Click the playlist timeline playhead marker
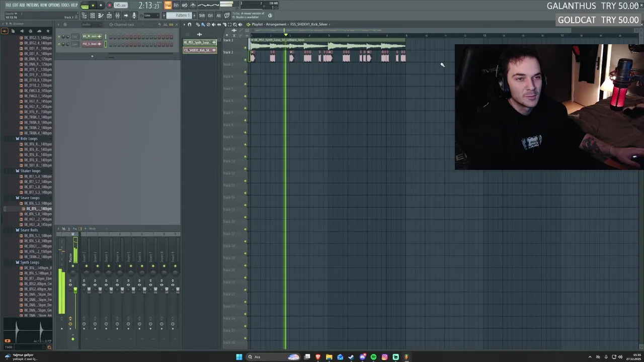The height and width of the screenshot is (362, 644). [x=286, y=35]
